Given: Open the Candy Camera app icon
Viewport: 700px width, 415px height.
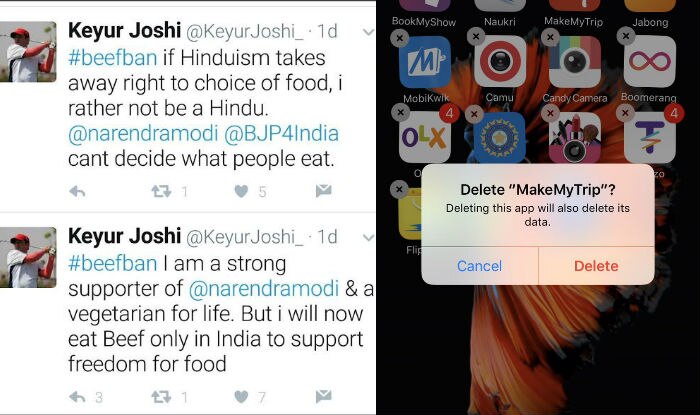Looking at the screenshot, I should click(x=575, y=62).
